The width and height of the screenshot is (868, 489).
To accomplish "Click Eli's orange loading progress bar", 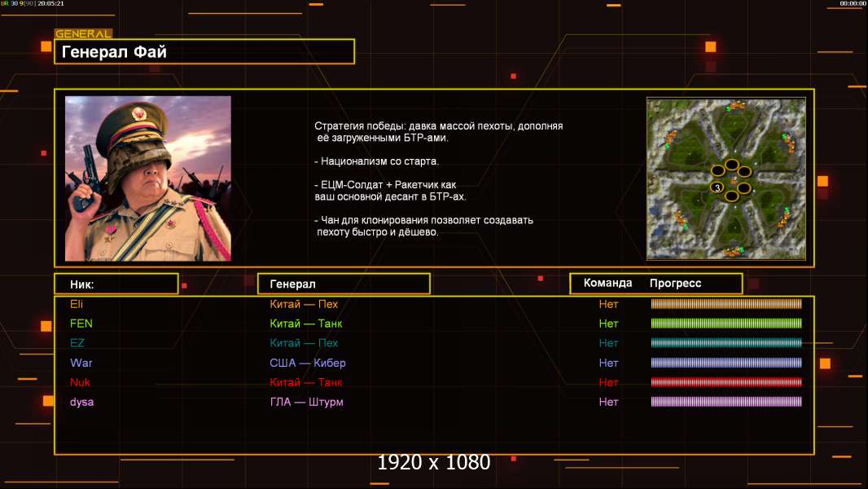I will [x=726, y=303].
